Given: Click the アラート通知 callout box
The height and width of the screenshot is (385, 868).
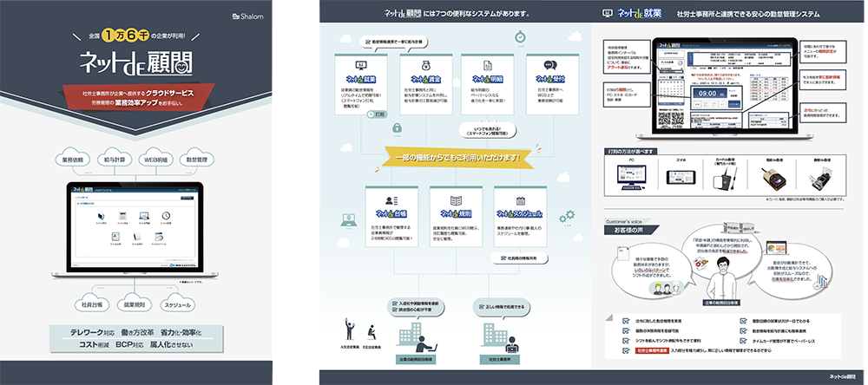Looking at the screenshot, I should [627, 55].
